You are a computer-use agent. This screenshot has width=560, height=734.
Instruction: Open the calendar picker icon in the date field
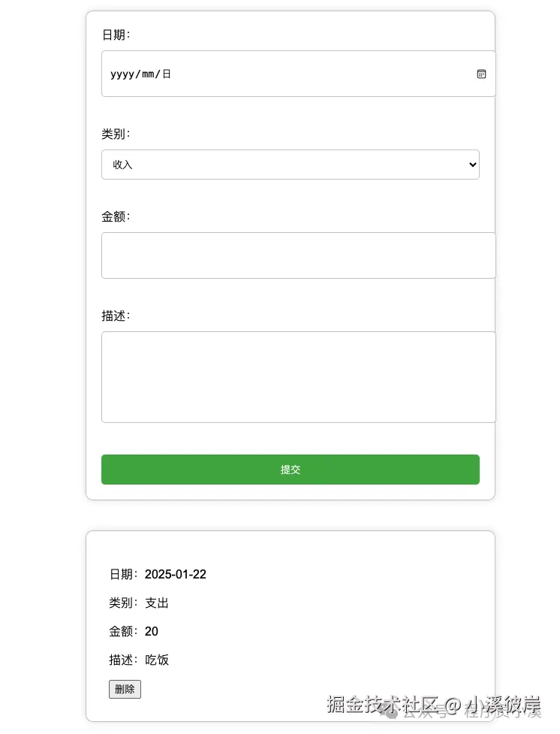tap(481, 74)
